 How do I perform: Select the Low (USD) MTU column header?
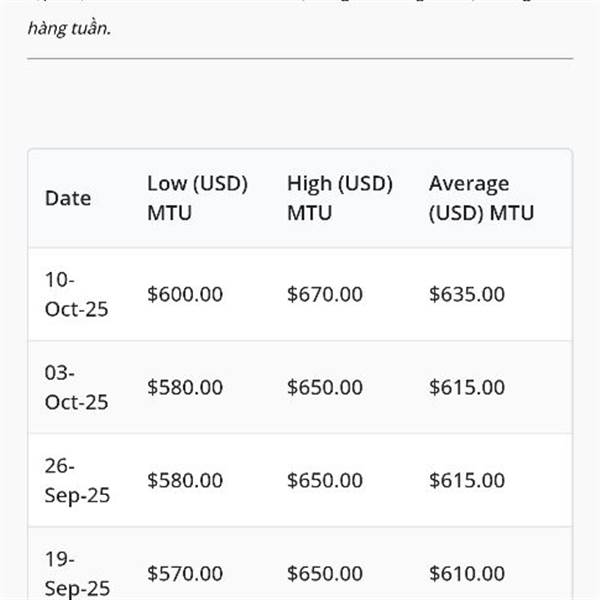pyautogui.click(x=197, y=198)
